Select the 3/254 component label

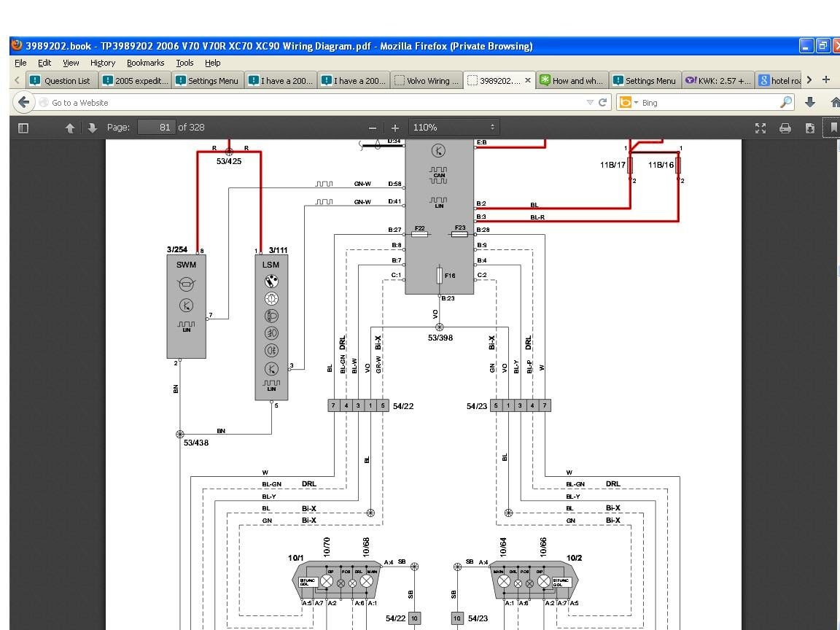coord(177,249)
